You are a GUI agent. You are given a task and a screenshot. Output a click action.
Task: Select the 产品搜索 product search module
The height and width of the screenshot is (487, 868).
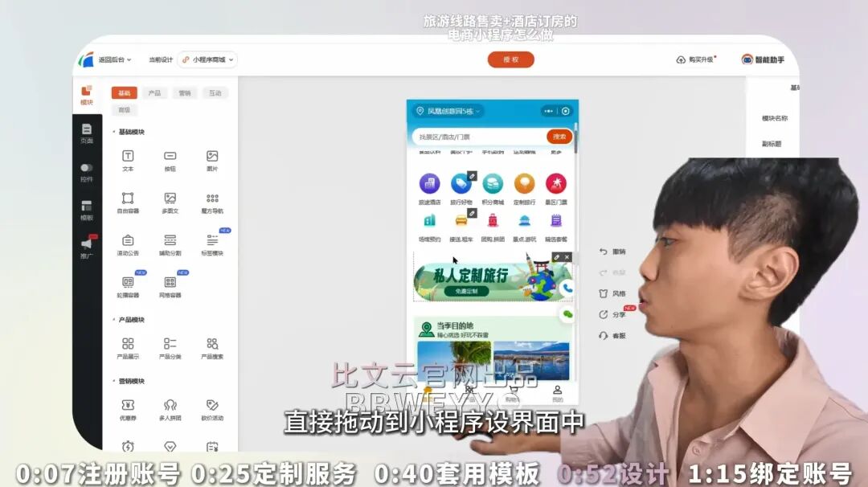click(212, 348)
